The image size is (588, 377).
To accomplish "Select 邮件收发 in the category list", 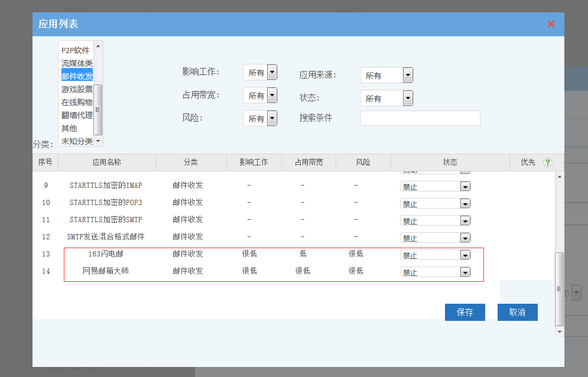I will [x=77, y=76].
